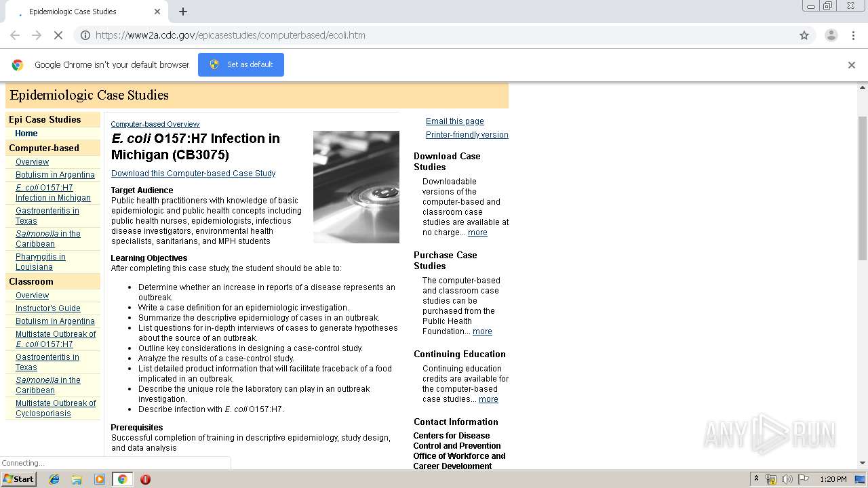Viewport: 868px width, 488px height.
Task: Click the Epidemiologic Case Studies page header
Action: 90,96
